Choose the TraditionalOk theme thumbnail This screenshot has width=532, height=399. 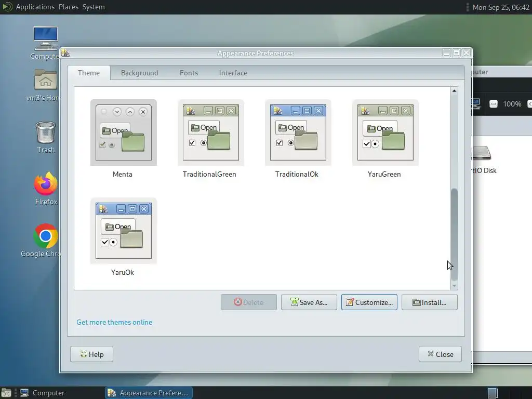click(x=298, y=132)
